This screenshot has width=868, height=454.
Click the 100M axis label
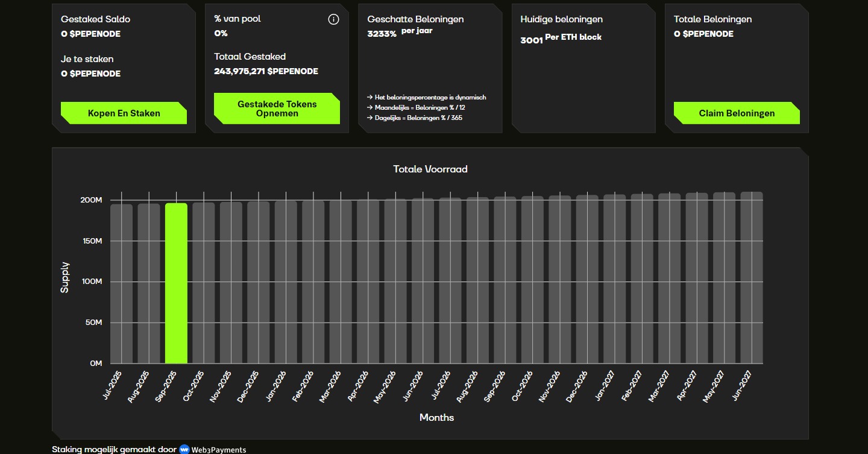92,282
